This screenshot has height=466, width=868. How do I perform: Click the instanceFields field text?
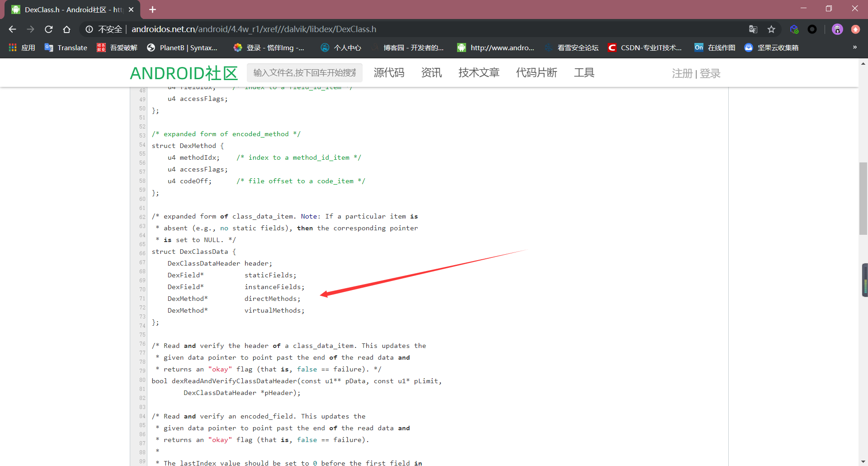274,287
